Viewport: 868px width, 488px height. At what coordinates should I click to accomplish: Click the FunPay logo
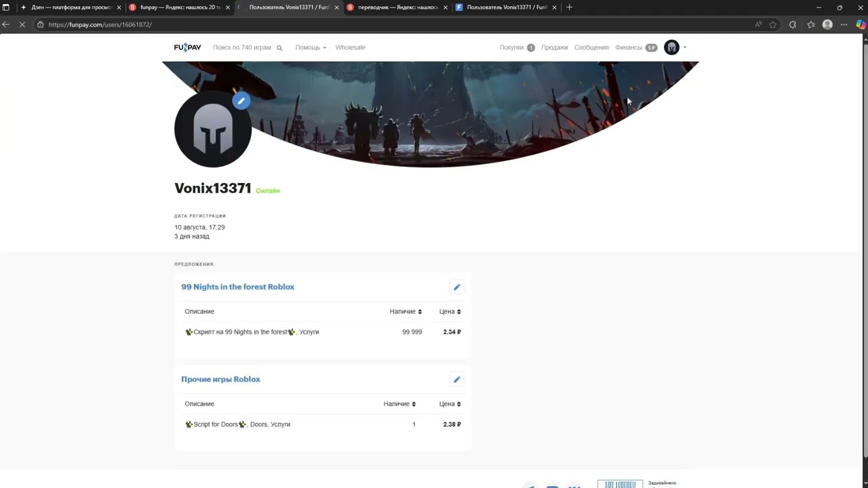coord(187,47)
